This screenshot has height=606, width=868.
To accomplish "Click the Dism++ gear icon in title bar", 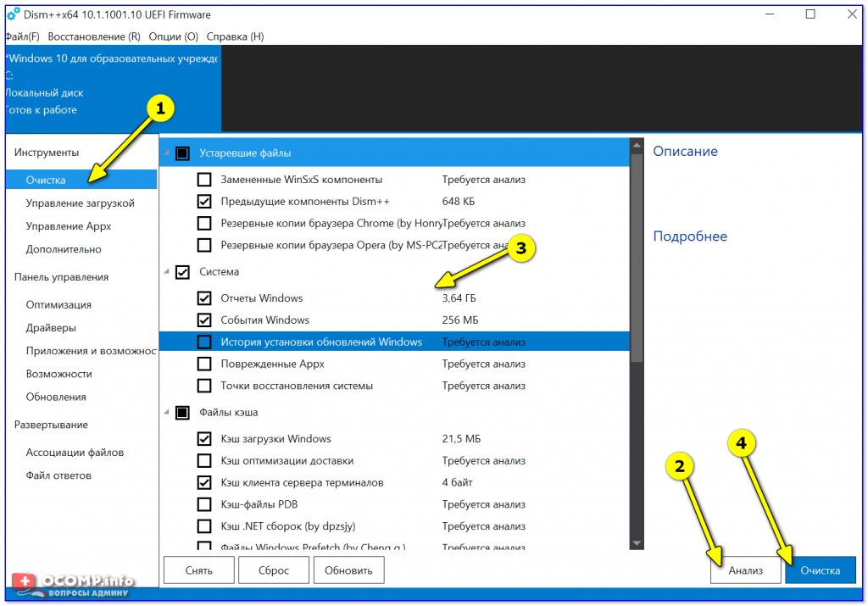I will click(x=14, y=14).
